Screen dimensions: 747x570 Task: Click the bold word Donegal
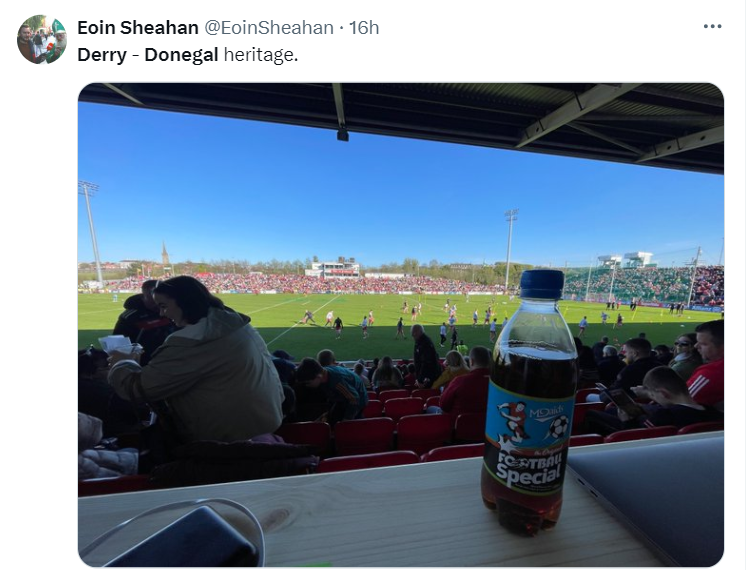click(181, 55)
